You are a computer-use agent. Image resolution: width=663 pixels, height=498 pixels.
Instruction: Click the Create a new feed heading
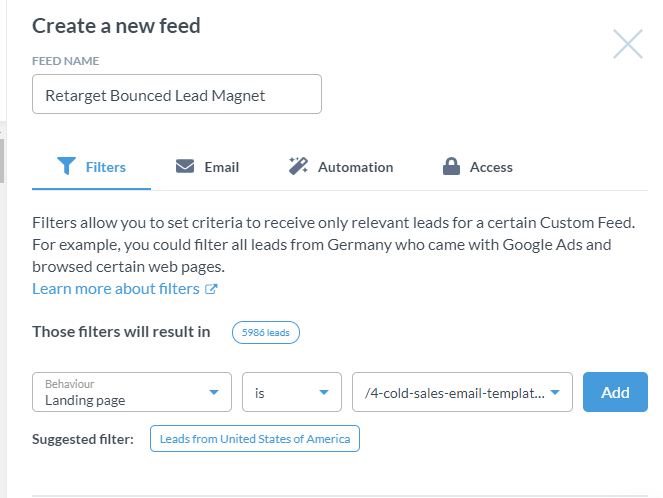point(116,26)
